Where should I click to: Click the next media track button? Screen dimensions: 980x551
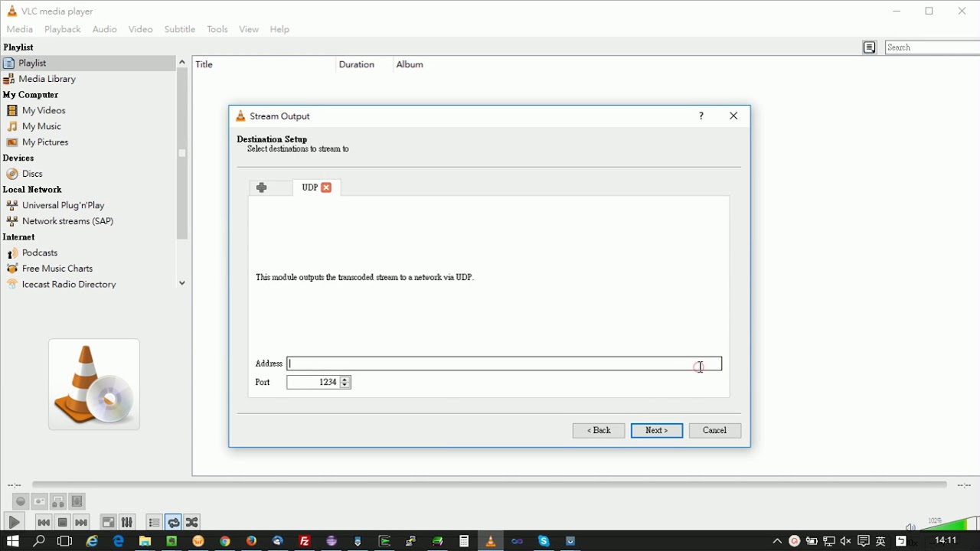click(x=81, y=522)
